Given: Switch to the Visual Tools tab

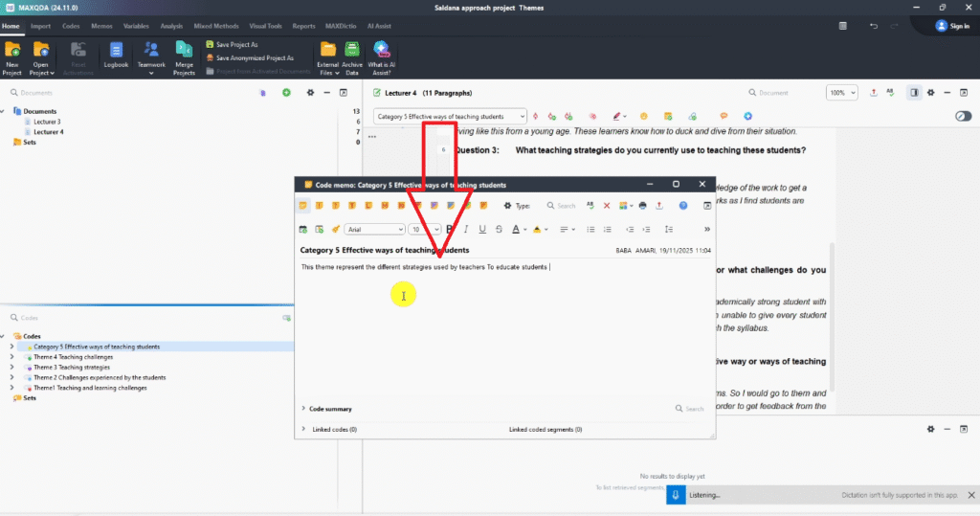Looking at the screenshot, I should click(x=264, y=26).
